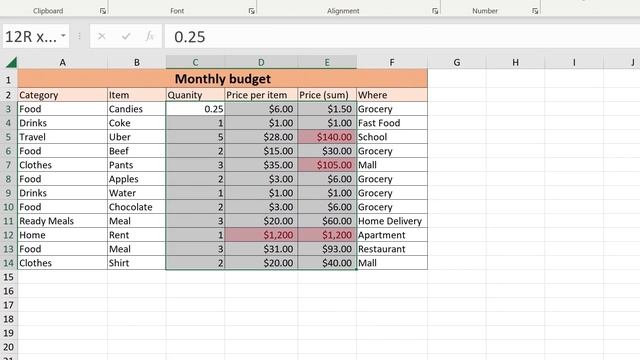
Task: Select the red $140.00 cell
Action: click(327, 137)
